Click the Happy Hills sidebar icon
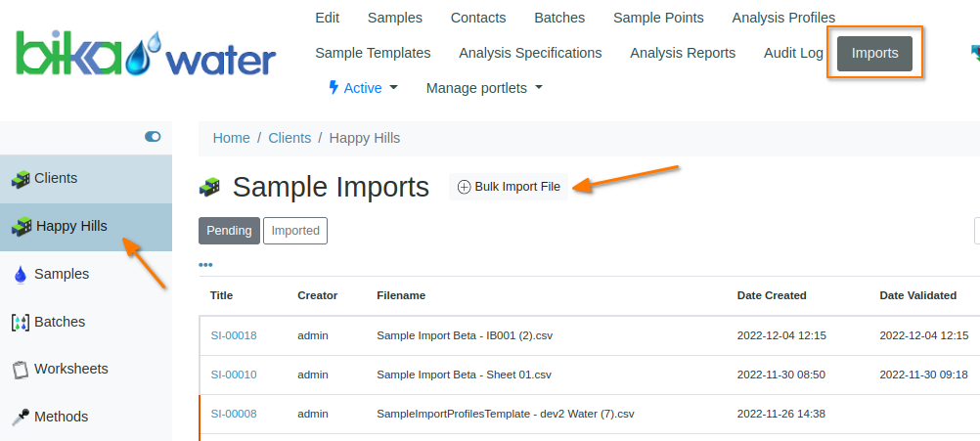 click(x=22, y=227)
